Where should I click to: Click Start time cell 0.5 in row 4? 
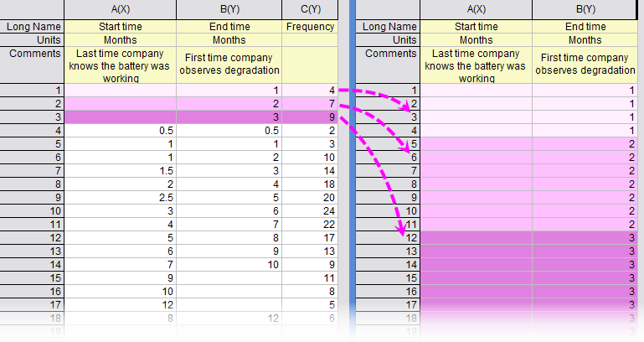(120, 131)
